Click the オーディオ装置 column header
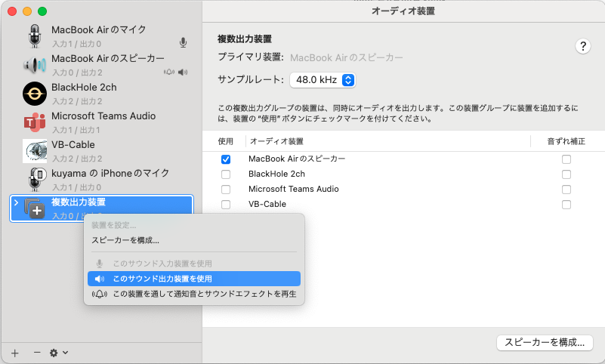The width and height of the screenshot is (605, 364). pos(276,141)
